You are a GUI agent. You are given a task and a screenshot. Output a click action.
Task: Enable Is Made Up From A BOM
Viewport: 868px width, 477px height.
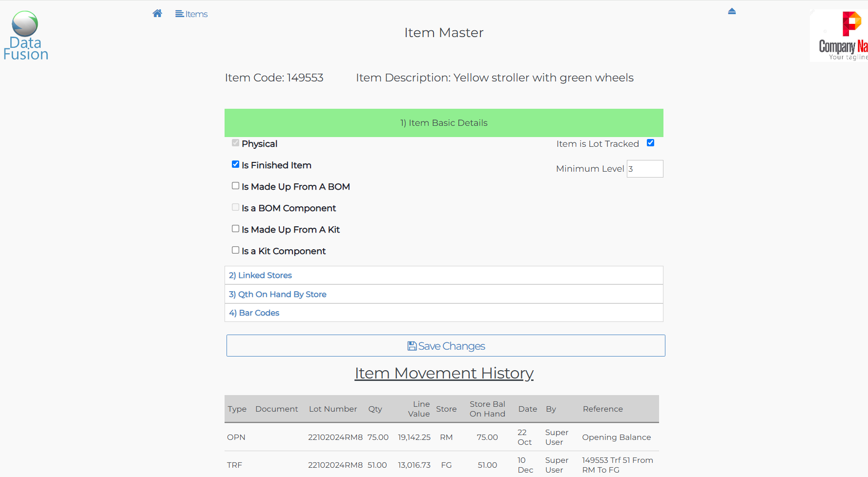pyautogui.click(x=235, y=186)
